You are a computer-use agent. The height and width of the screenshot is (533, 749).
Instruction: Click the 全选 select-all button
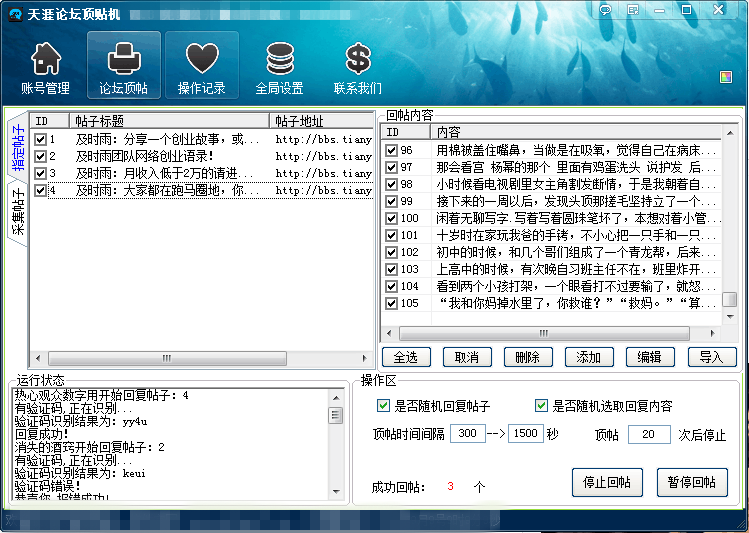coord(405,357)
